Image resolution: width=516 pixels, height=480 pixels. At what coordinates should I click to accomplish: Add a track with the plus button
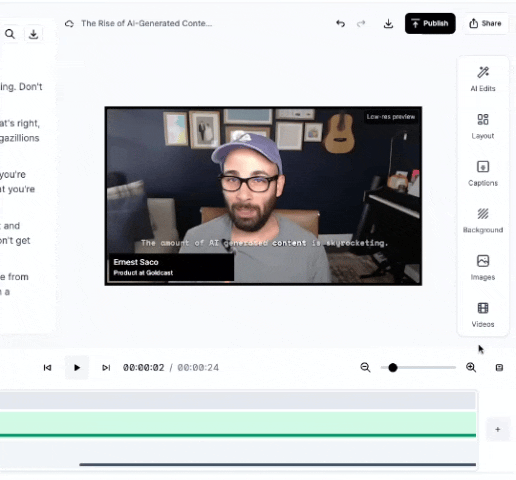(x=498, y=429)
